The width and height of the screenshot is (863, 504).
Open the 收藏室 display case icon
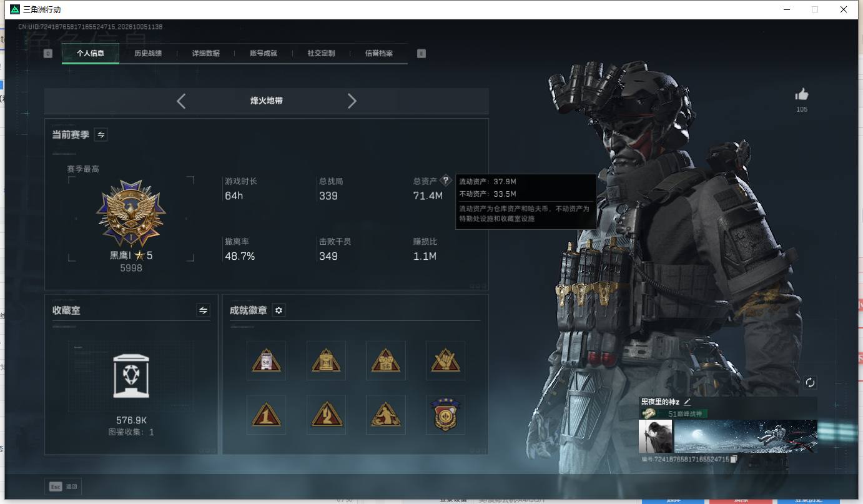(131, 375)
